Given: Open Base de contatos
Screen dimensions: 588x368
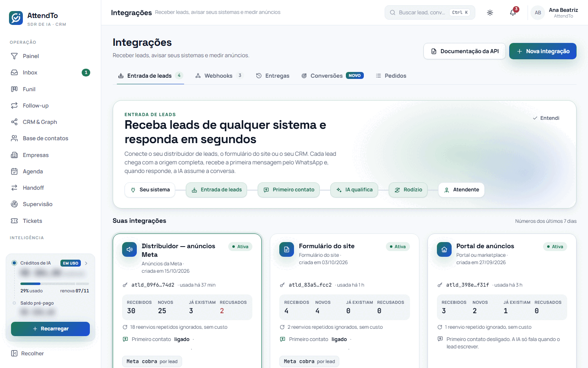Looking at the screenshot, I should [51, 138].
